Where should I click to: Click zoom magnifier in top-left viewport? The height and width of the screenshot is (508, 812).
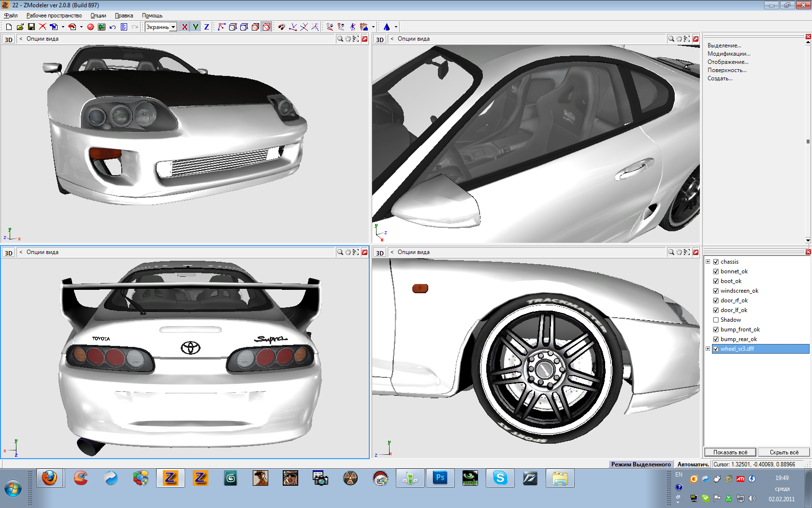340,39
